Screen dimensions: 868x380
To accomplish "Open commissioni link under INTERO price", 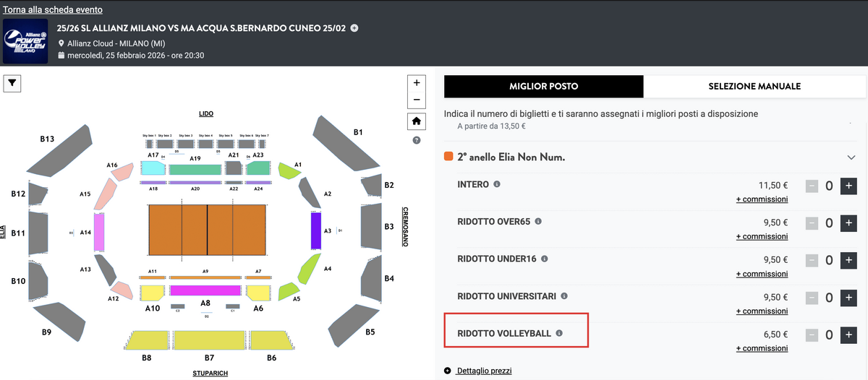I will tap(762, 199).
